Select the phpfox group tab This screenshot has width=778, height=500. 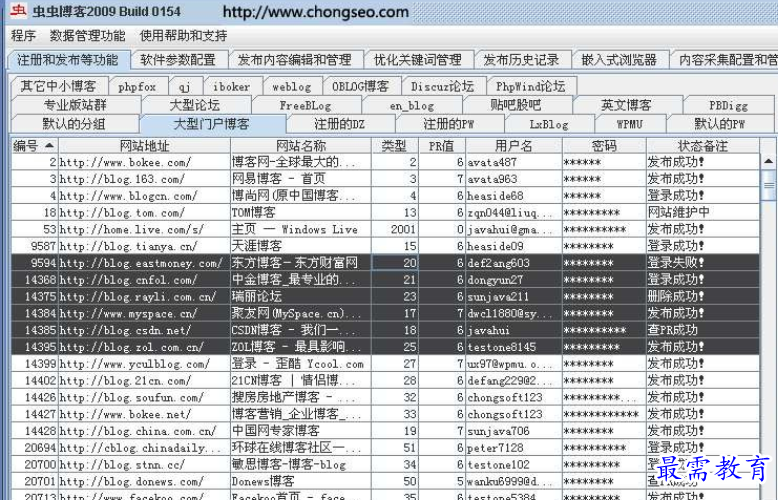click(137, 86)
